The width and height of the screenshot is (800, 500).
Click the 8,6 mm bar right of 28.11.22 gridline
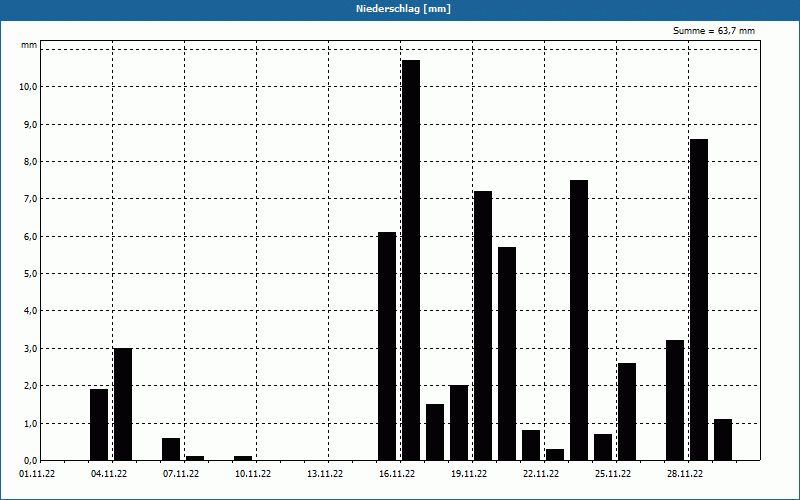tap(699, 299)
